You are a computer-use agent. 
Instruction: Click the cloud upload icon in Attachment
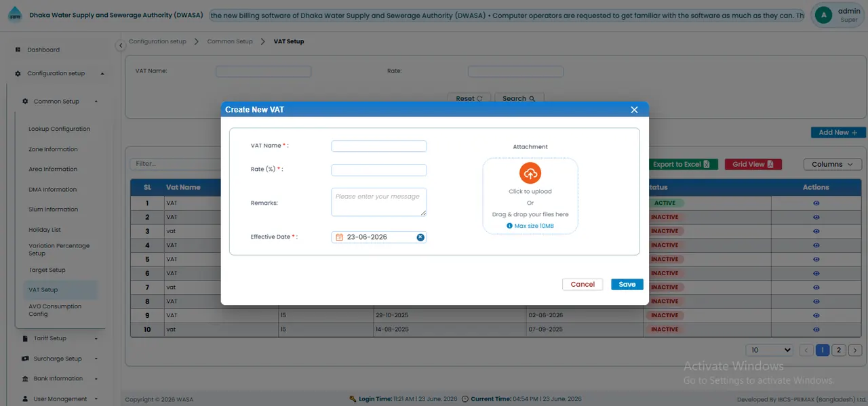coord(530,174)
